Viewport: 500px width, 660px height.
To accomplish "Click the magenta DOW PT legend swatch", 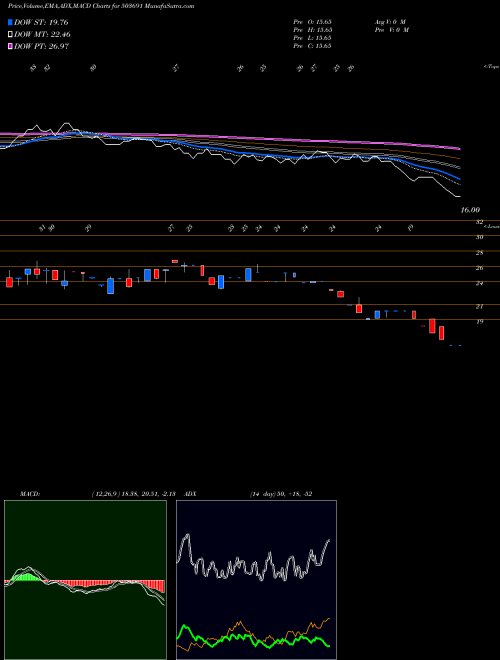I will pyautogui.click(x=10, y=46).
